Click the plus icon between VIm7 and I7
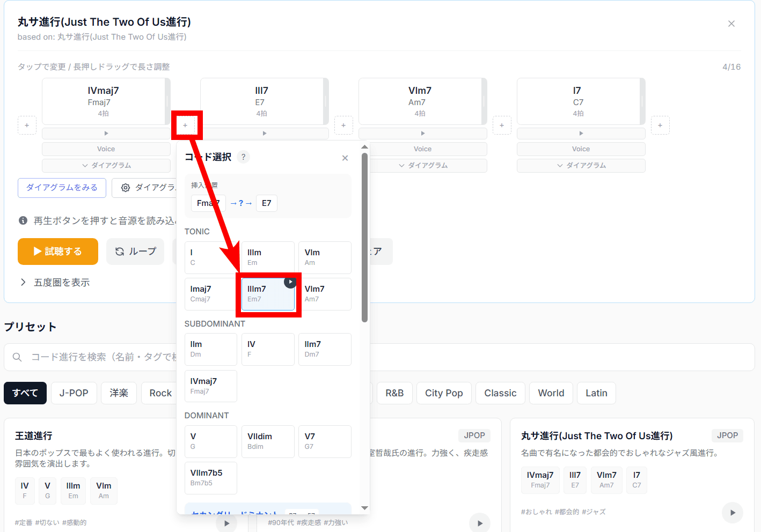This screenshot has height=532, width=761. [x=502, y=125]
